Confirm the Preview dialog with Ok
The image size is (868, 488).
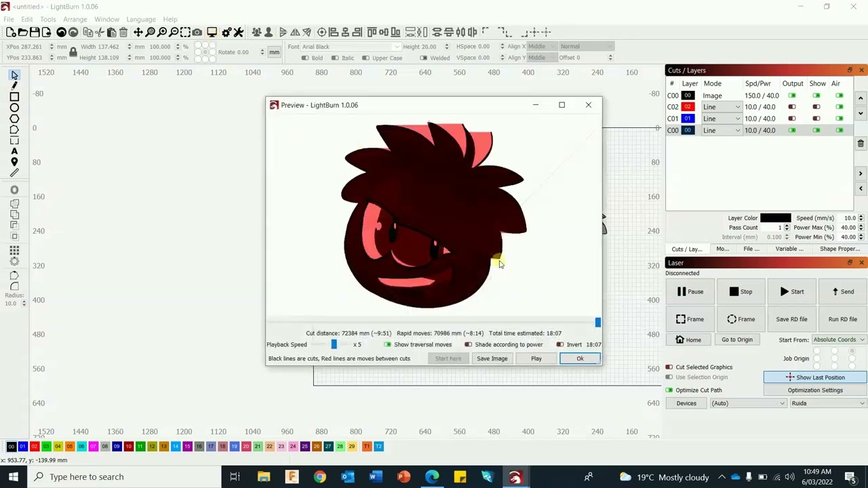pyautogui.click(x=580, y=359)
